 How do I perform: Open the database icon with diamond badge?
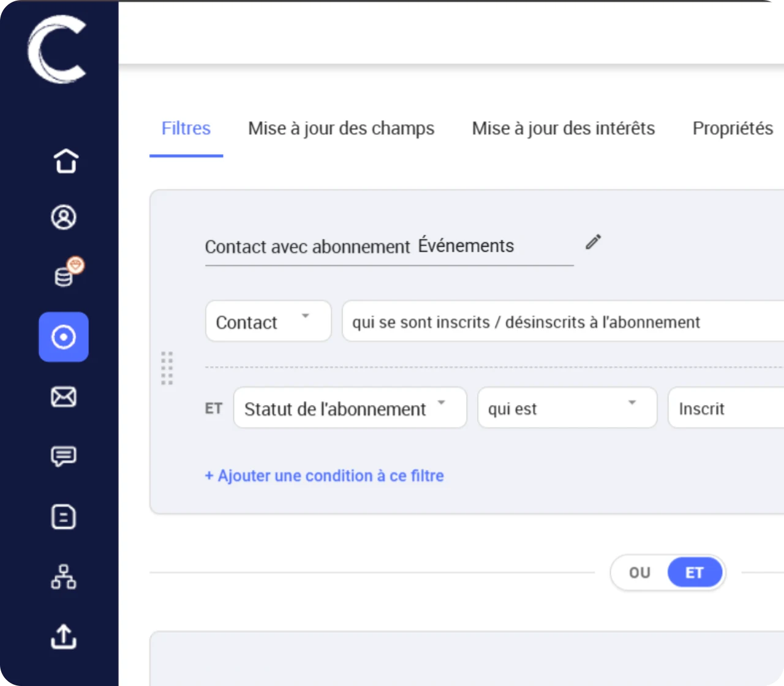coord(69,273)
